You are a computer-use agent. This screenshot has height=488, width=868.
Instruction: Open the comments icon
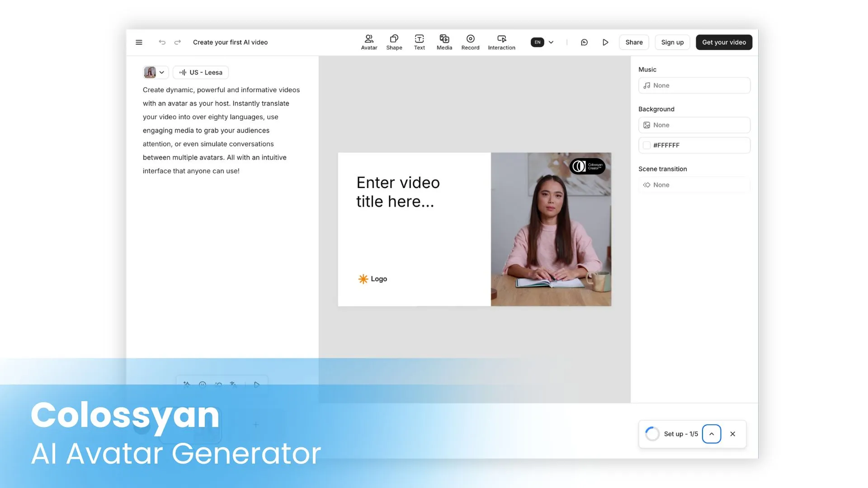584,42
